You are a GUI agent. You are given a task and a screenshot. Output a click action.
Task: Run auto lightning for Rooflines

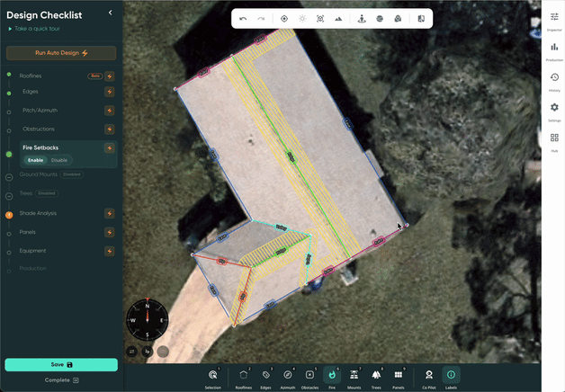tap(110, 76)
